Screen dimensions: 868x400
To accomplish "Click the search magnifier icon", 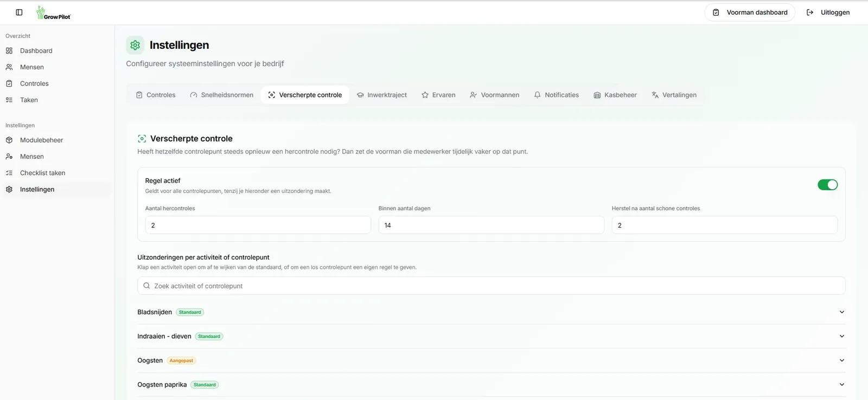I will pyautogui.click(x=146, y=286).
